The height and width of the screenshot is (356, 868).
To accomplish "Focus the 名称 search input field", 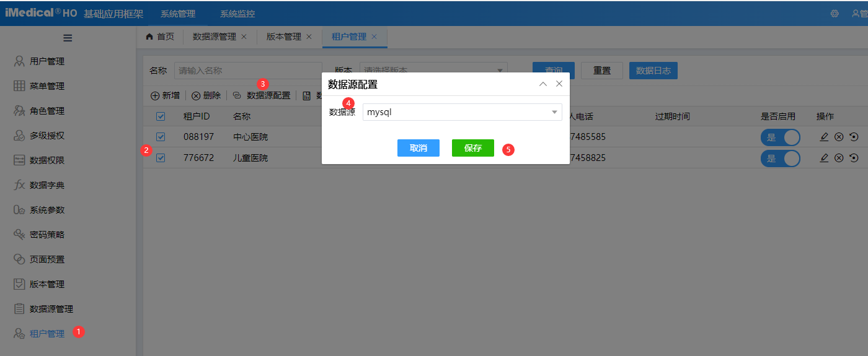I will coord(248,71).
